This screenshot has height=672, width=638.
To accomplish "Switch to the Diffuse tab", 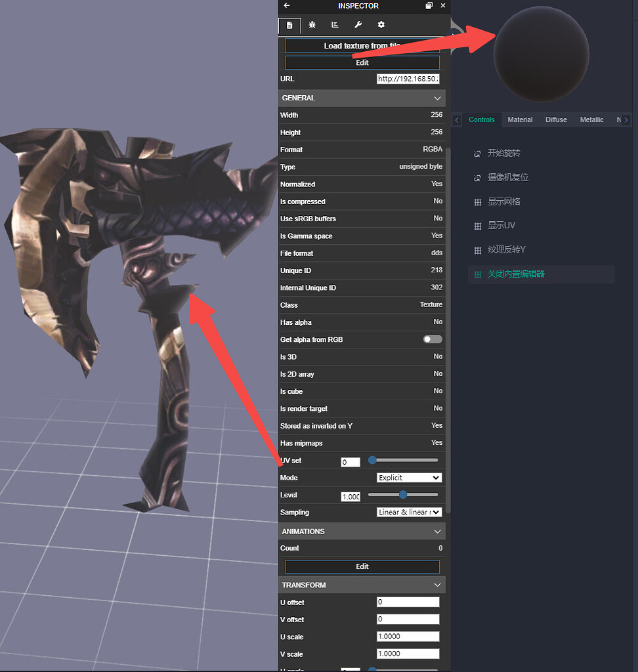I will [x=556, y=119].
